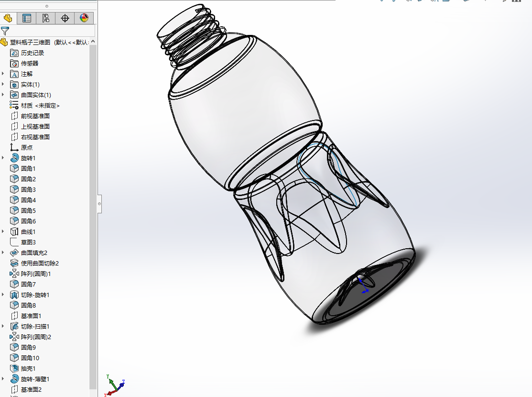Click the 材质 material icon
The width and height of the screenshot is (532, 397).
pyautogui.click(x=14, y=105)
